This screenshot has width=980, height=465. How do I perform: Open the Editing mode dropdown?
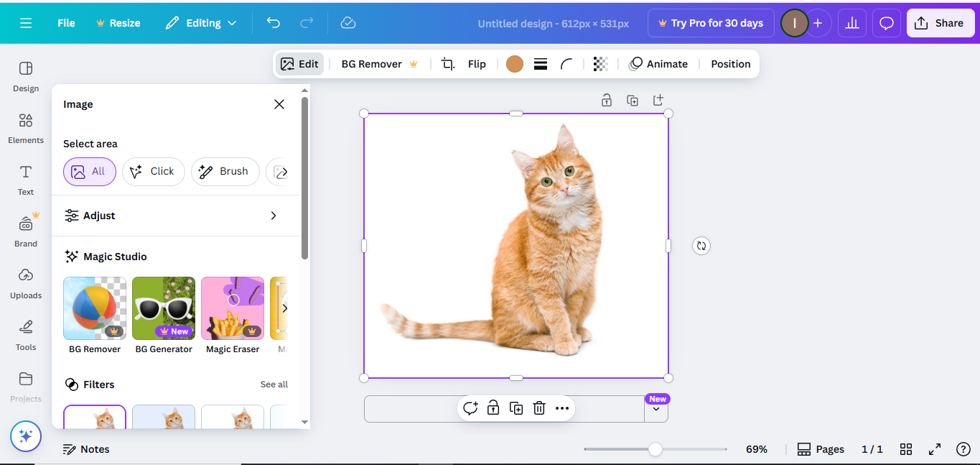click(x=201, y=22)
